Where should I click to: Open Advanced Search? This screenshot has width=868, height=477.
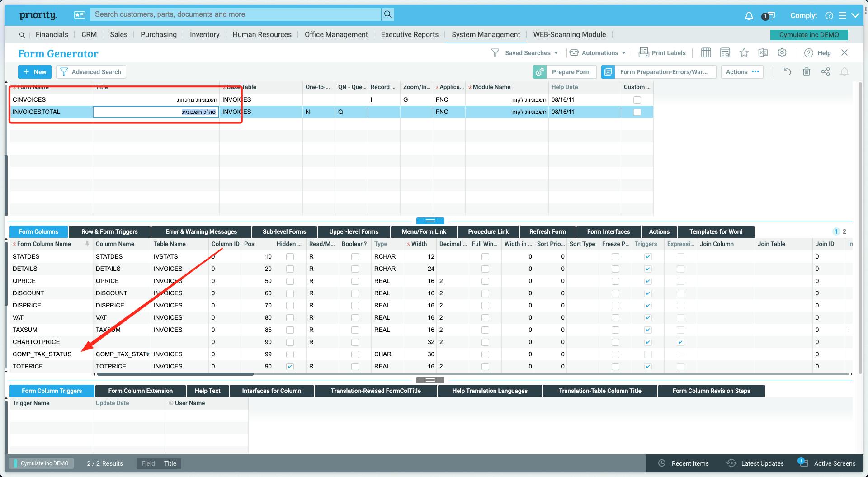(91, 72)
